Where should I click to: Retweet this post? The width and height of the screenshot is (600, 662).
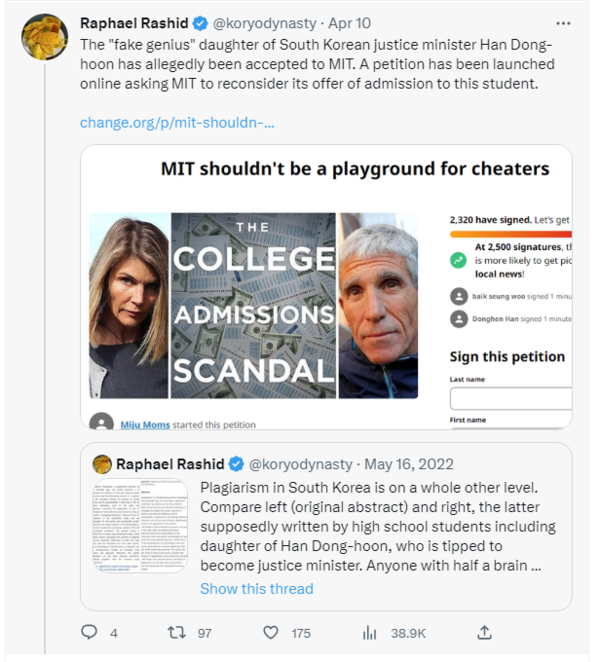(177, 632)
